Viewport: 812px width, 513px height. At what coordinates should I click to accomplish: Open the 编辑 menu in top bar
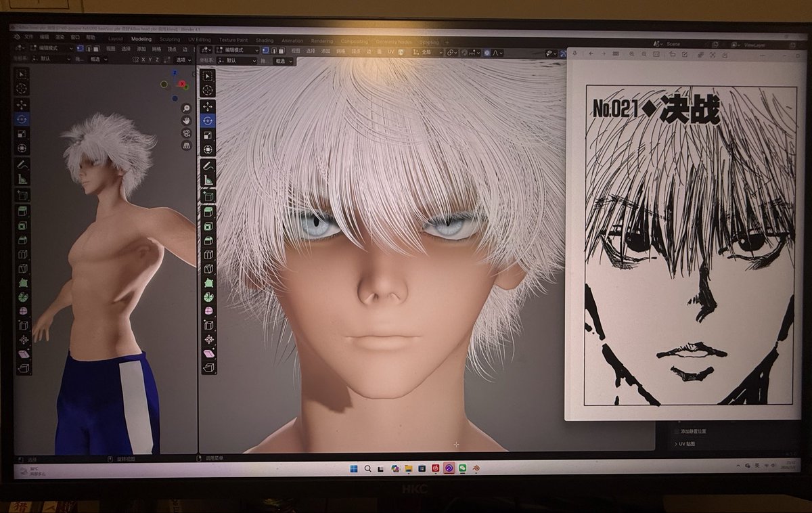[44, 37]
